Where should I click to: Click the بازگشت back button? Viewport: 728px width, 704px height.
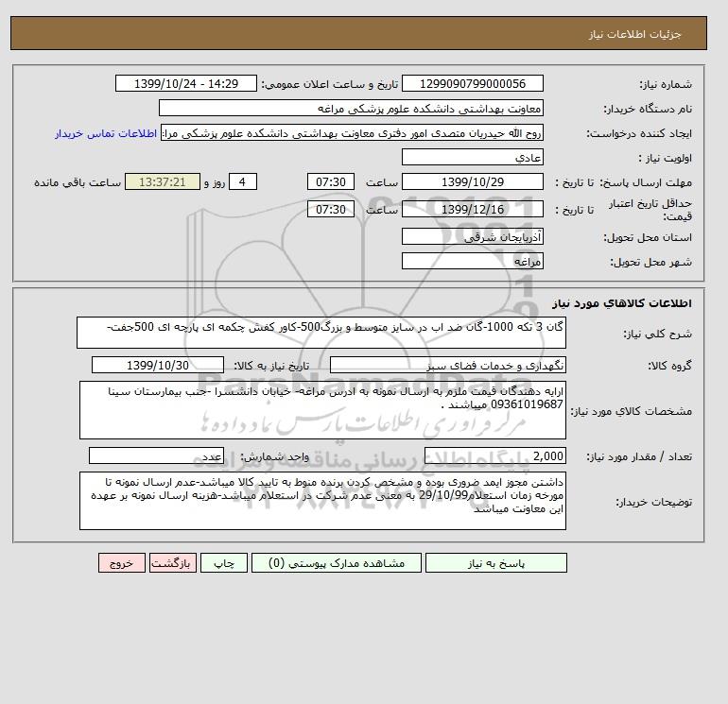(173, 562)
